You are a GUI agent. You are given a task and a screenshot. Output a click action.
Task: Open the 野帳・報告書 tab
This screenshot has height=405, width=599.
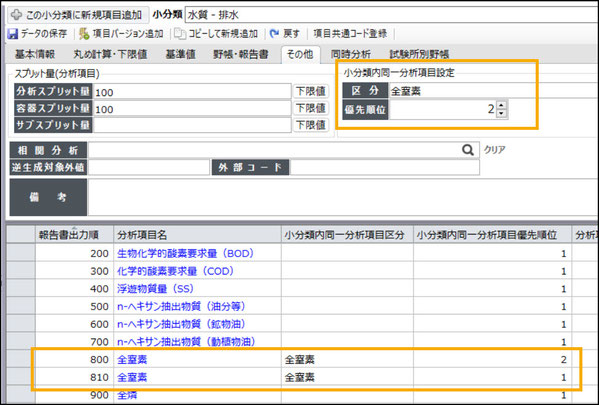click(241, 54)
